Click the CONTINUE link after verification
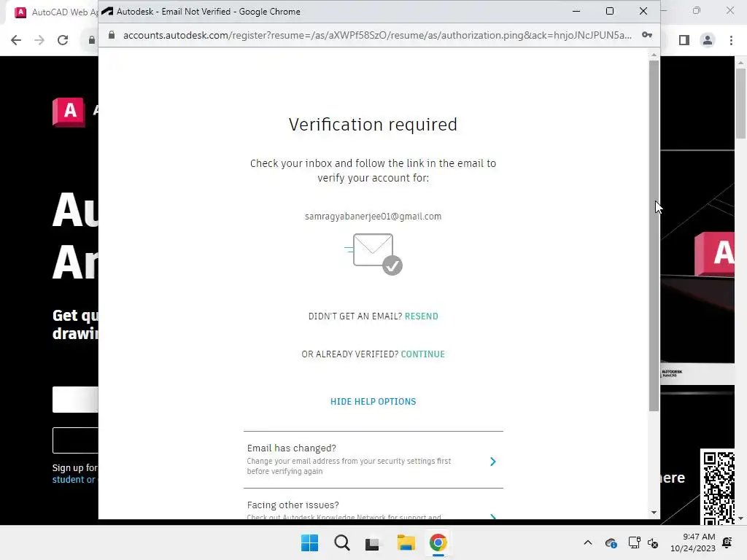The height and width of the screenshot is (560, 747). point(422,354)
